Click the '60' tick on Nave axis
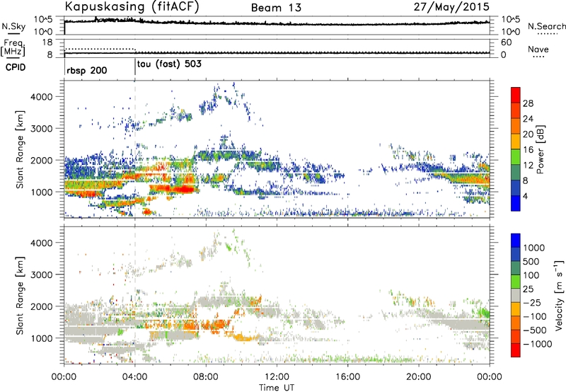Viewport: 566px width, 392px height. coord(507,42)
